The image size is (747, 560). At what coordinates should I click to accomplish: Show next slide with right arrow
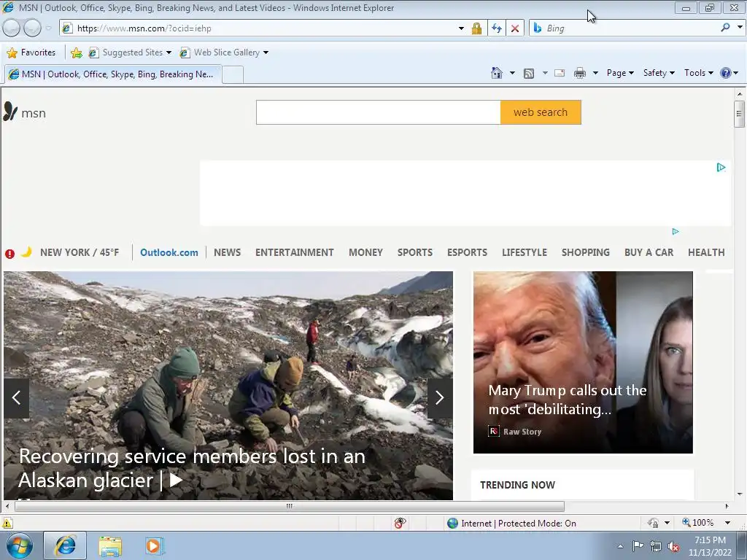[439, 397]
